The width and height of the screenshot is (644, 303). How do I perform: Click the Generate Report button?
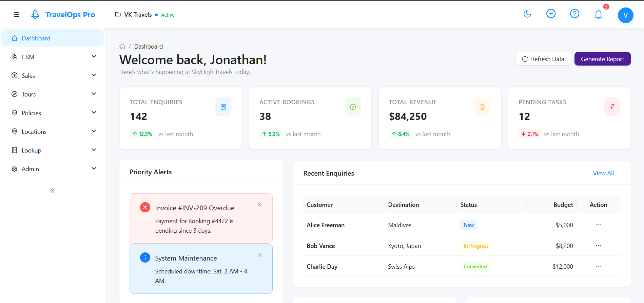(602, 59)
